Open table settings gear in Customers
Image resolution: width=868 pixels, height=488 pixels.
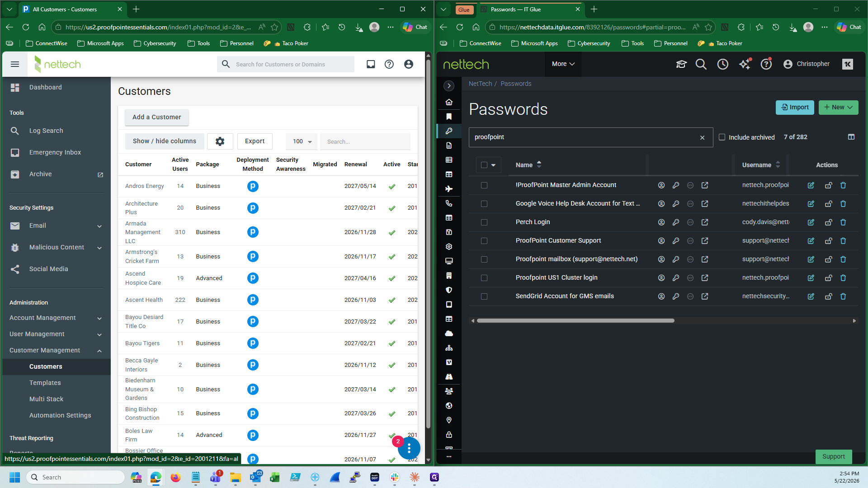coord(220,141)
